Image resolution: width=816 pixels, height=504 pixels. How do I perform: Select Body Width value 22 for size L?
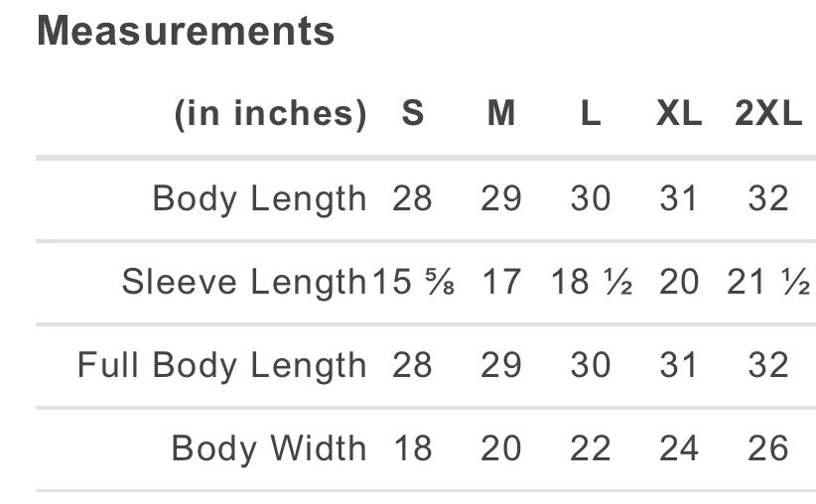[x=590, y=449]
